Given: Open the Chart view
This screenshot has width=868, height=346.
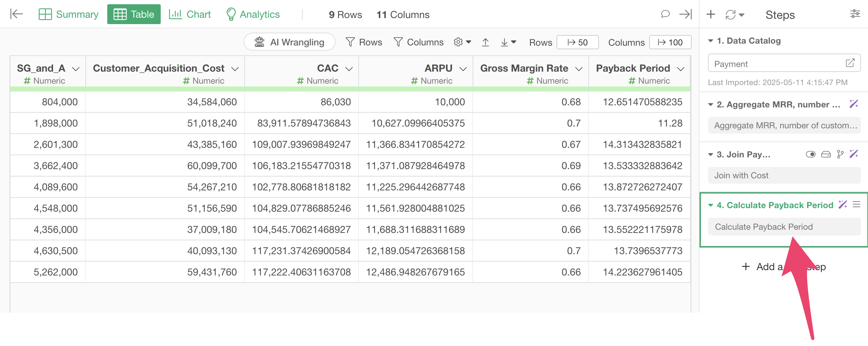Looking at the screenshot, I should 190,14.
